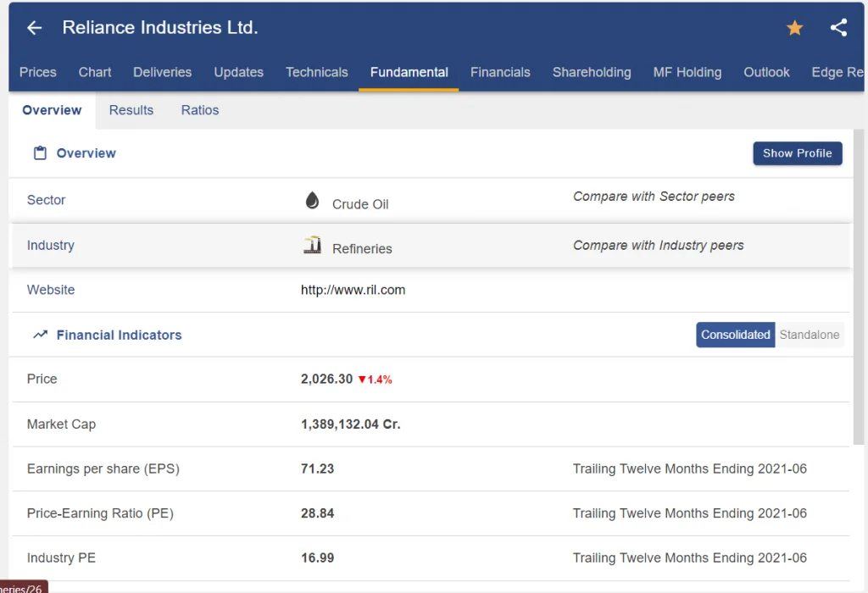Image resolution: width=868 pixels, height=593 pixels.
Task: Click the 1.4% price change text
Action: click(380, 380)
